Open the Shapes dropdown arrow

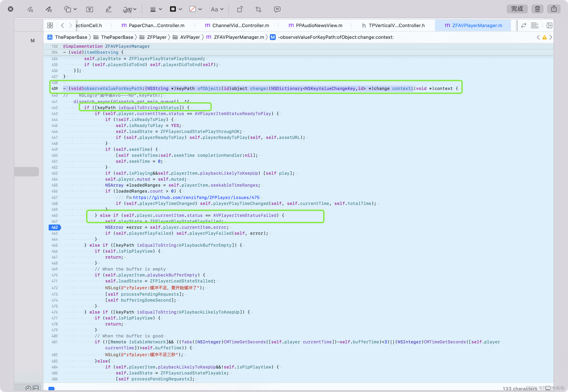click(75, 9)
